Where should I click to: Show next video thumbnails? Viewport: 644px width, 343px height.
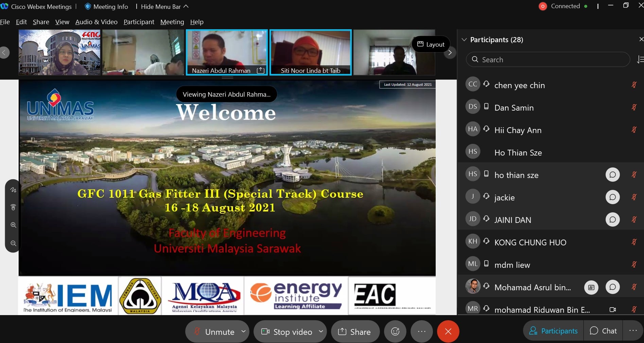pos(450,52)
